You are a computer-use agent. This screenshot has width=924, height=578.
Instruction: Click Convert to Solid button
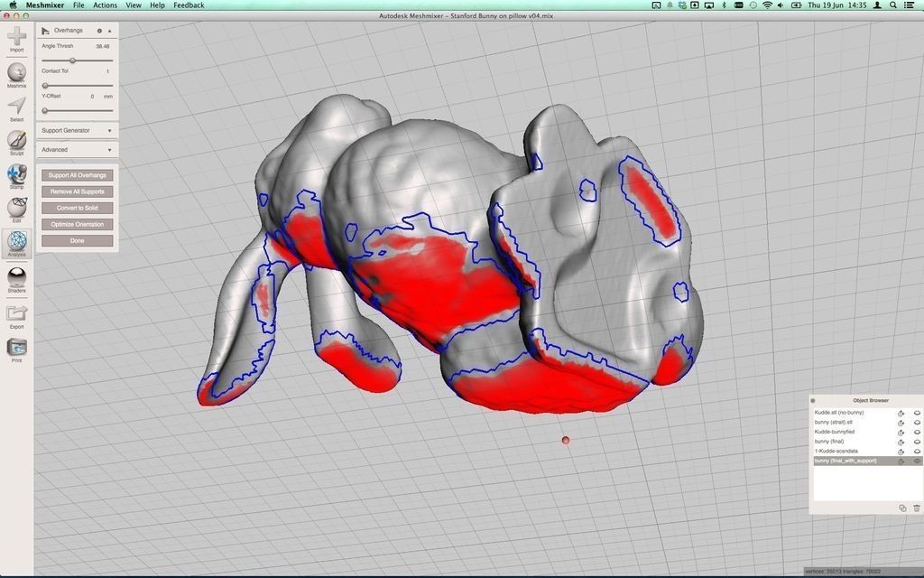click(x=78, y=209)
